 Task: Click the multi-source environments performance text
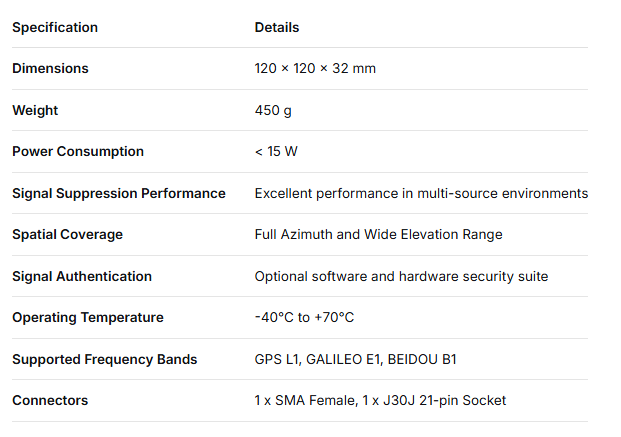click(421, 193)
